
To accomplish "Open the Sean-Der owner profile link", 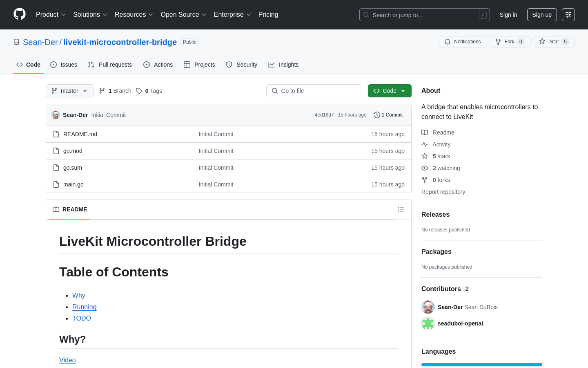I will click(x=40, y=42).
